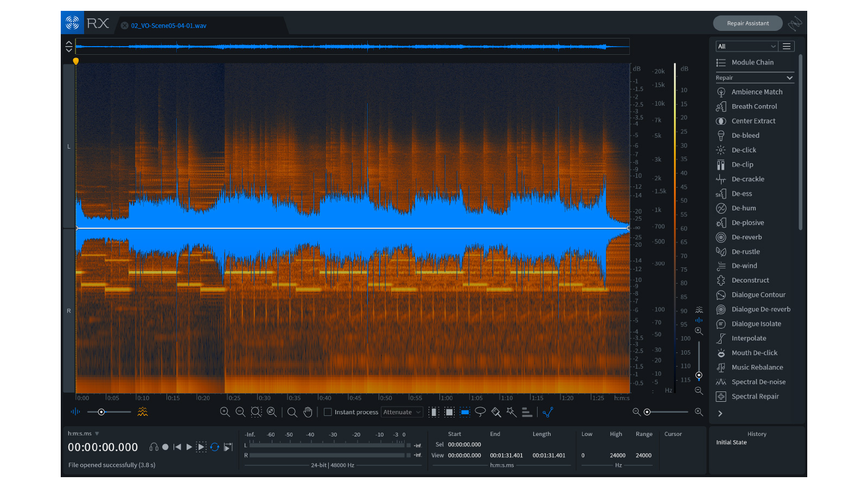This screenshot has width=868, height=488.
Task: Select the Time selection tool
Action: [x=433, y=412]
